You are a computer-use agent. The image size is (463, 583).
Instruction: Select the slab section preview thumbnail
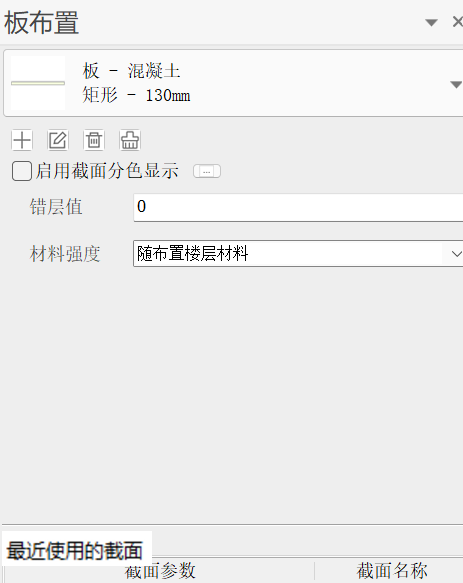click(x=38, y=83)
